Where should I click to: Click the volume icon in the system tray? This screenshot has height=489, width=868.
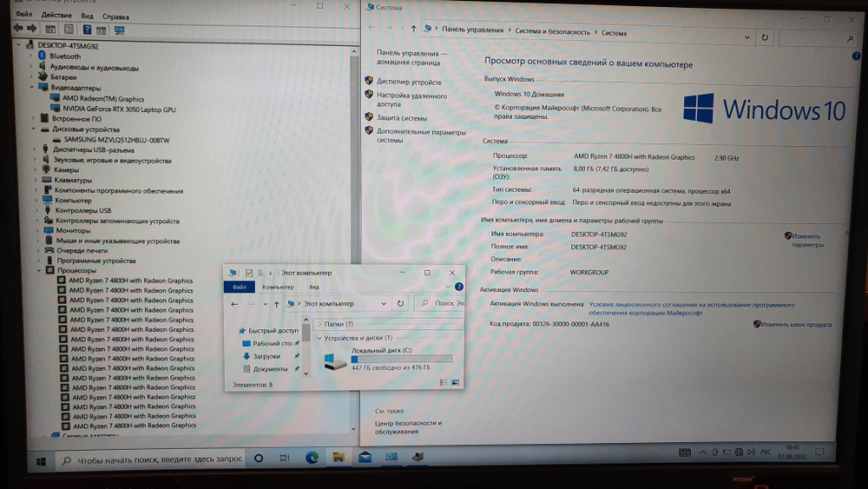751,452
